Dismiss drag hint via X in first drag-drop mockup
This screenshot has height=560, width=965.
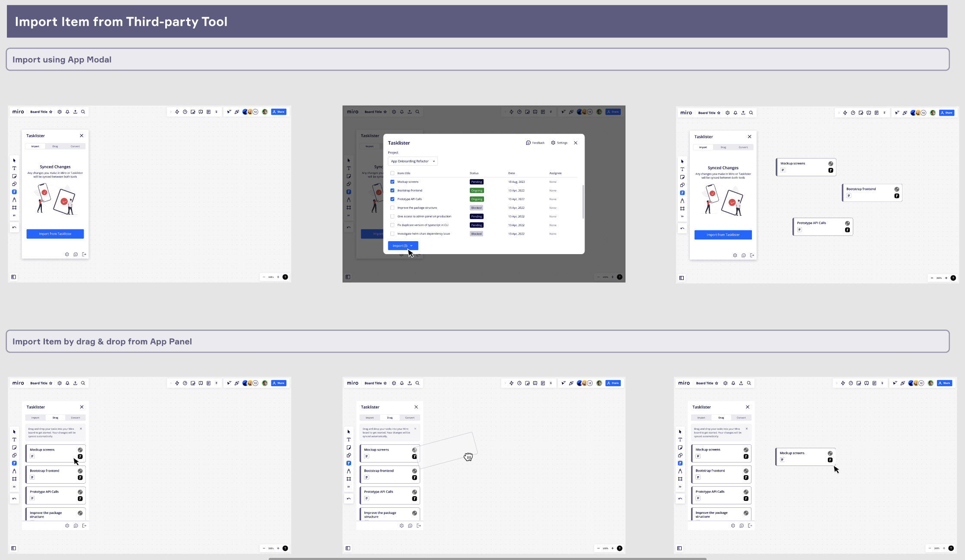(x=81, y=429)
